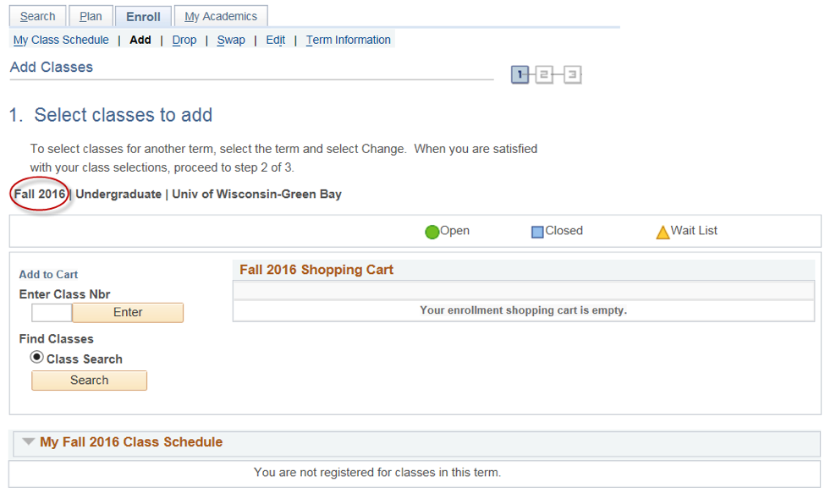Click step 2 progress indicator icon
Screen dimensions: 825x504
pyautogui.click(x=544, y=74)
